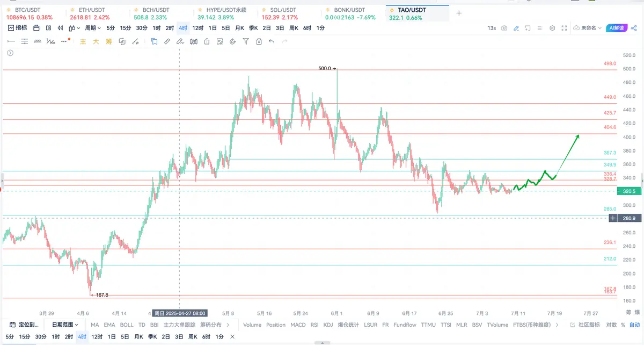
Task: Click the 周日 2025-04-27 08:00 date label
Action: point(179,313)
